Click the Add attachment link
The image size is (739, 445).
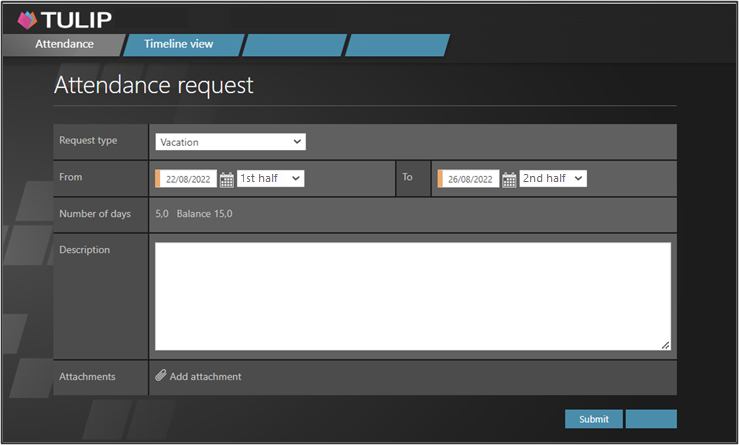pos(205,377)
